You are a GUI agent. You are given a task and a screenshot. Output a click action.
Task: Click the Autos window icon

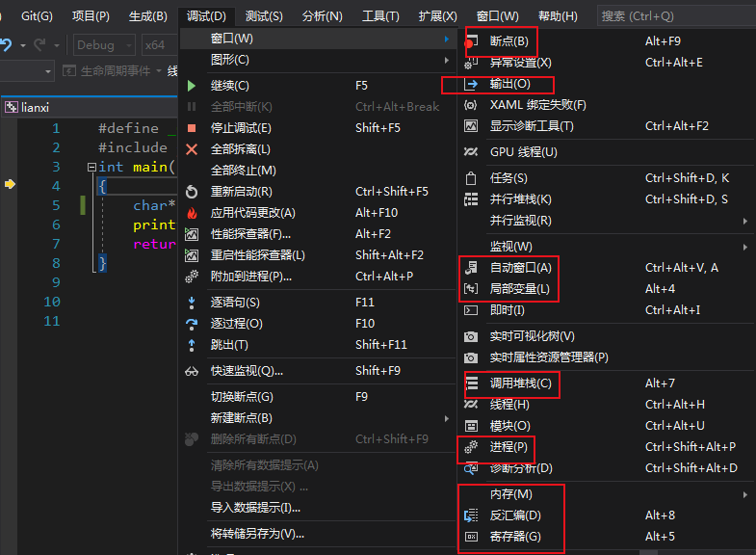pos(471,268)
